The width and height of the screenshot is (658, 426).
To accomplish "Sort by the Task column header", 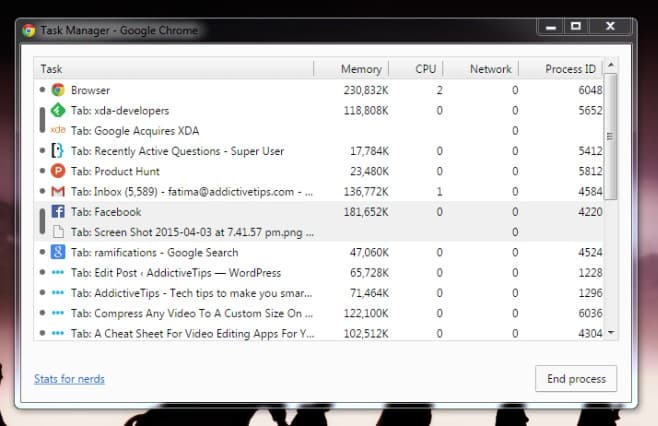I will point(174,69).
